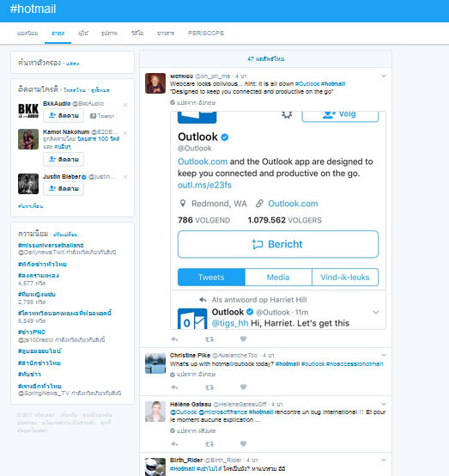Load the 47 new results bar
The width and height of the screenshot is (449, 476).
coord(266,59)
